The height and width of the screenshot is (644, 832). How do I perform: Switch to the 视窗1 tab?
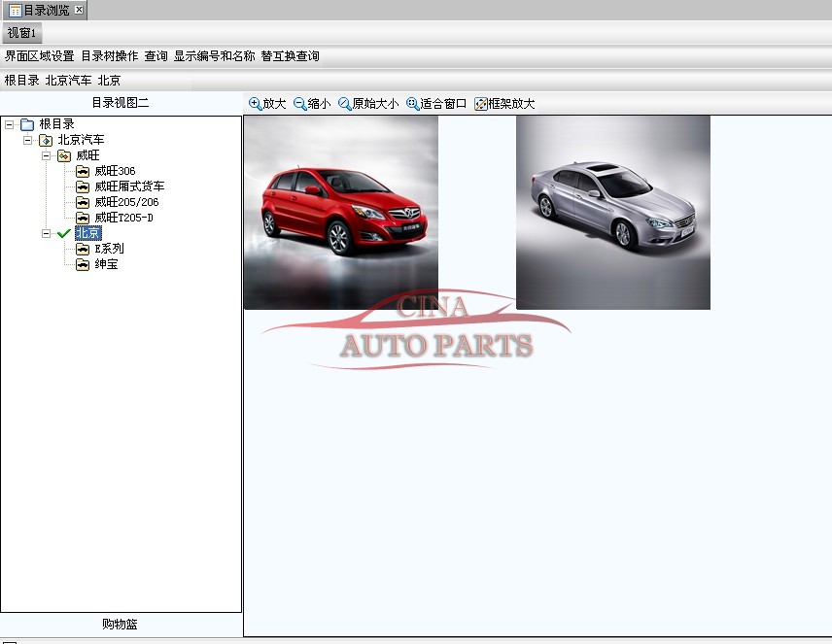click(x=21, y=33)
